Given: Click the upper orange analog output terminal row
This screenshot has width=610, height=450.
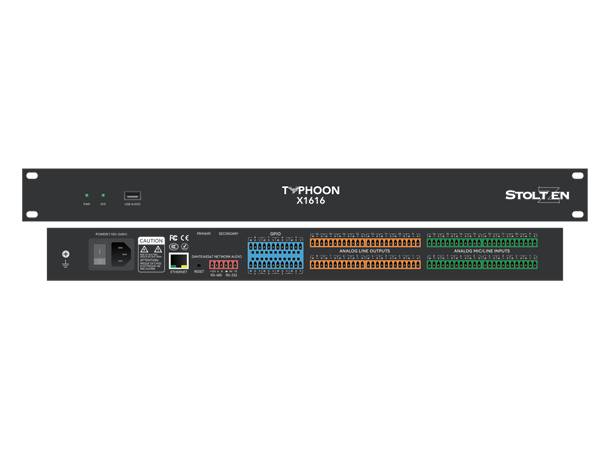Looking at the screenshot, I should coord(365,243).
